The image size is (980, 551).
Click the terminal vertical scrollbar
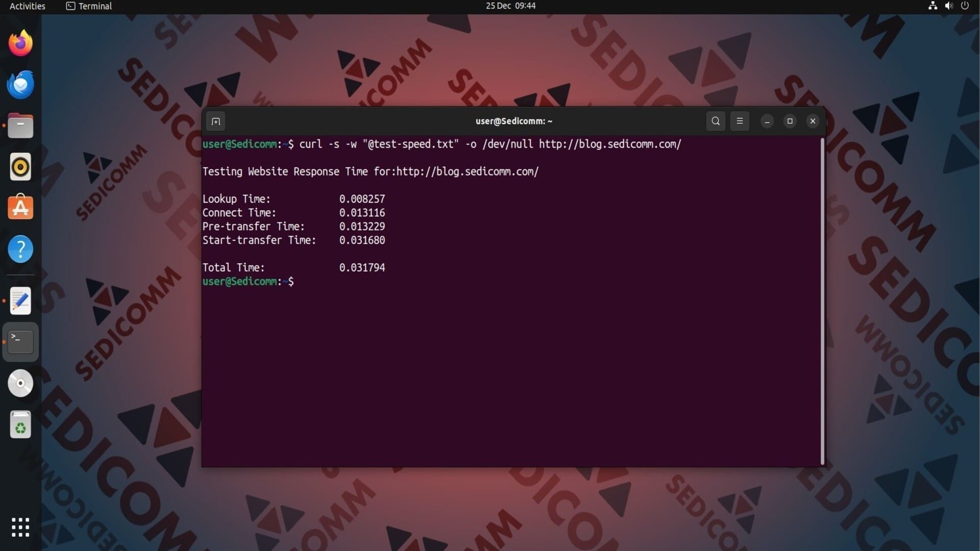click(x=822, y=301)
